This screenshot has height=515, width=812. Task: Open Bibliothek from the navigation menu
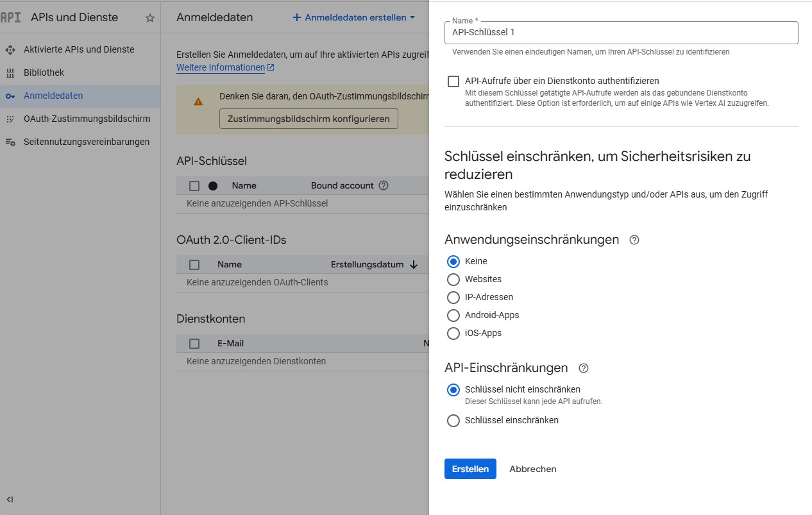[44, 72]
